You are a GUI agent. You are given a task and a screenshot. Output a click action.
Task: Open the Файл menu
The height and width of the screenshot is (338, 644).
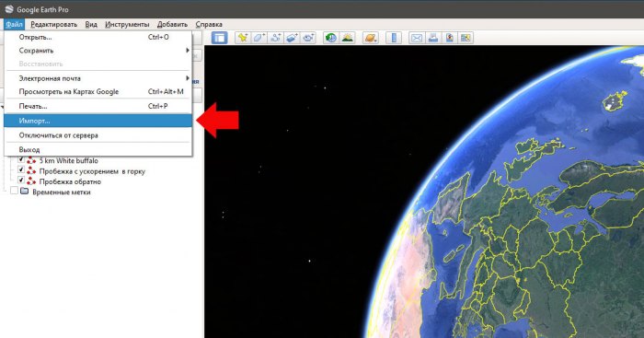click(x=15, y=24)
